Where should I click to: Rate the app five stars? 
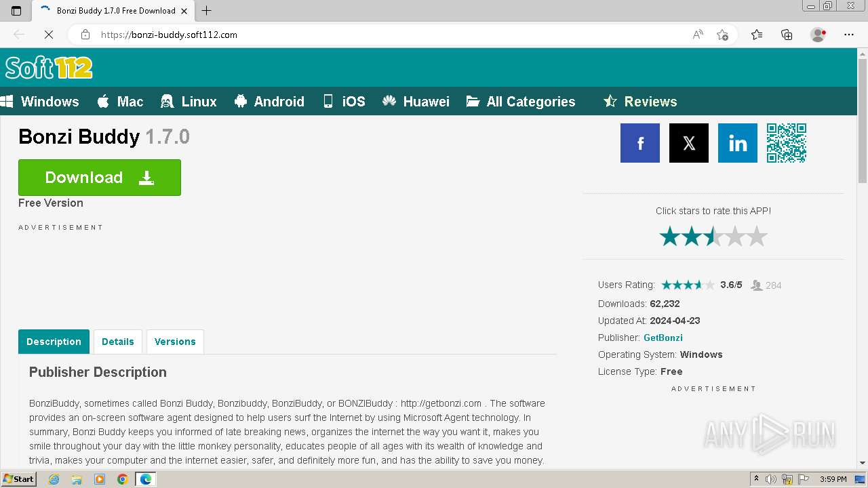(757, 237)
